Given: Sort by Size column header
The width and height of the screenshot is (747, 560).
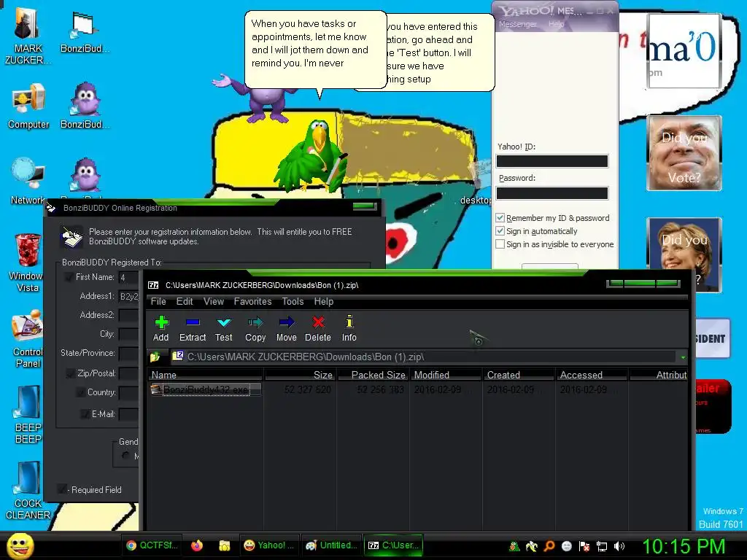Looking at the screenshot, I should click(x=301, y=375).
